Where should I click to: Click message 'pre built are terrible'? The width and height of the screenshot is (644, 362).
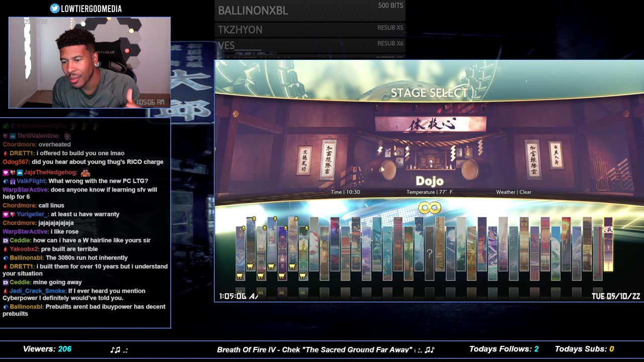pos(69,249)
